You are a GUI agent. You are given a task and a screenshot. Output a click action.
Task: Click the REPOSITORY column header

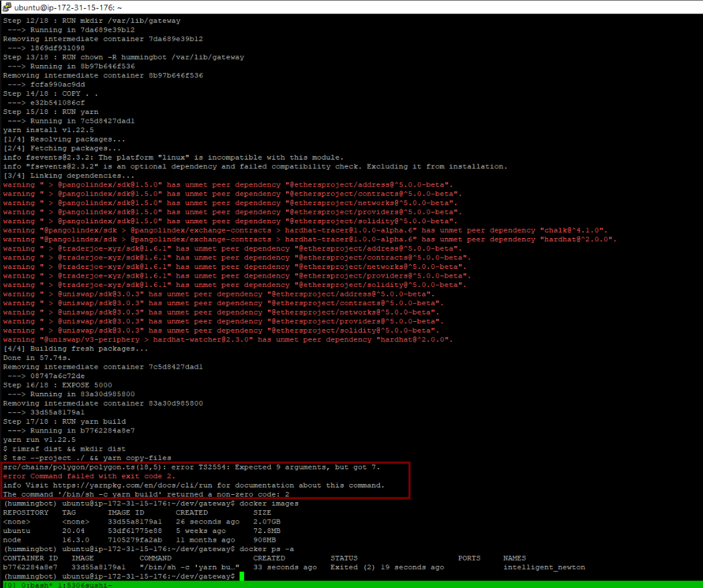coord(25,513)
